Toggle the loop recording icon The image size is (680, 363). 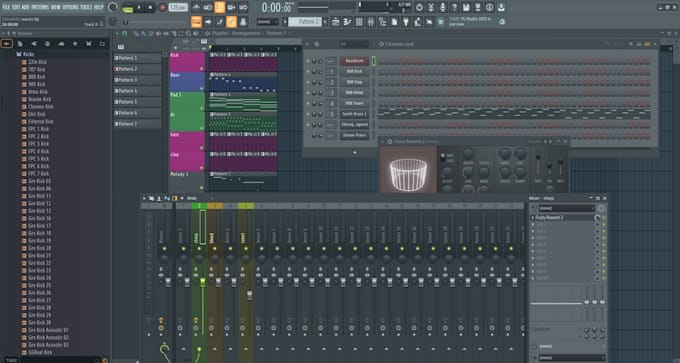(x=243, y=7)
